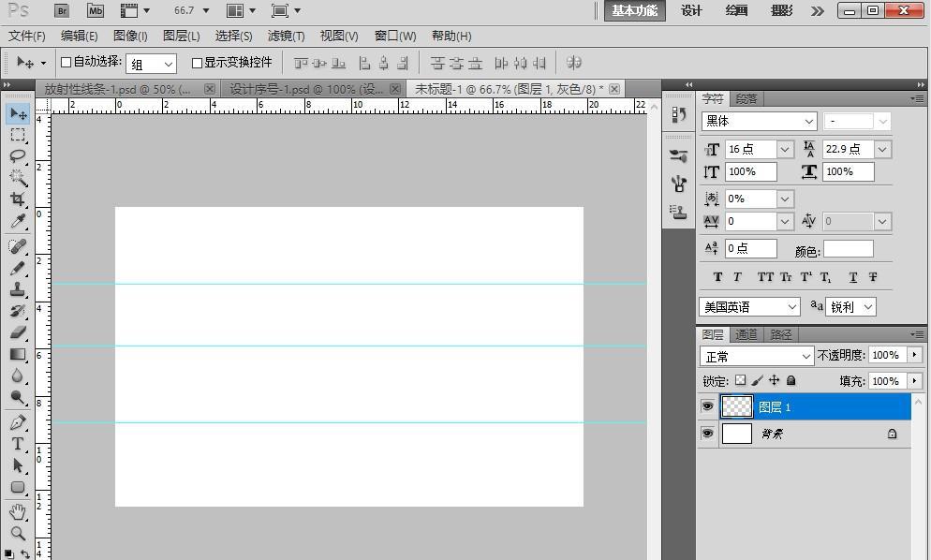This screenshot has height=560, width=931.
Task: Select the Horizontal Type tool
Action: 18,444
